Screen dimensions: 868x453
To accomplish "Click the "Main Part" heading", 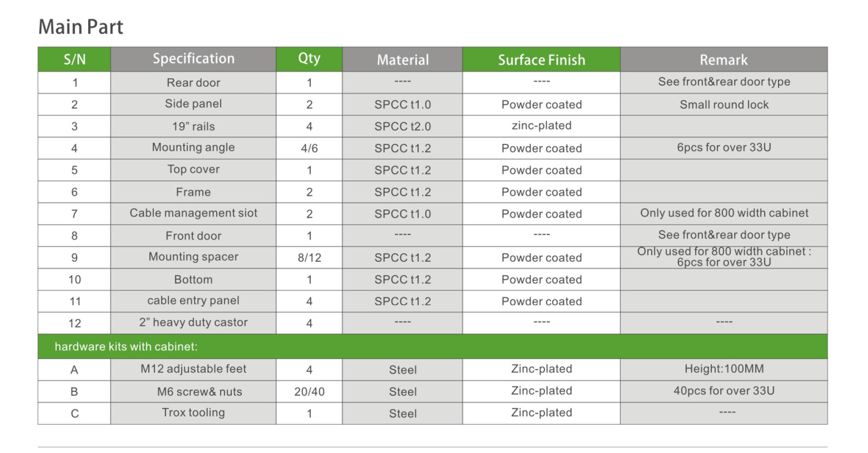I will coord(80,27).
